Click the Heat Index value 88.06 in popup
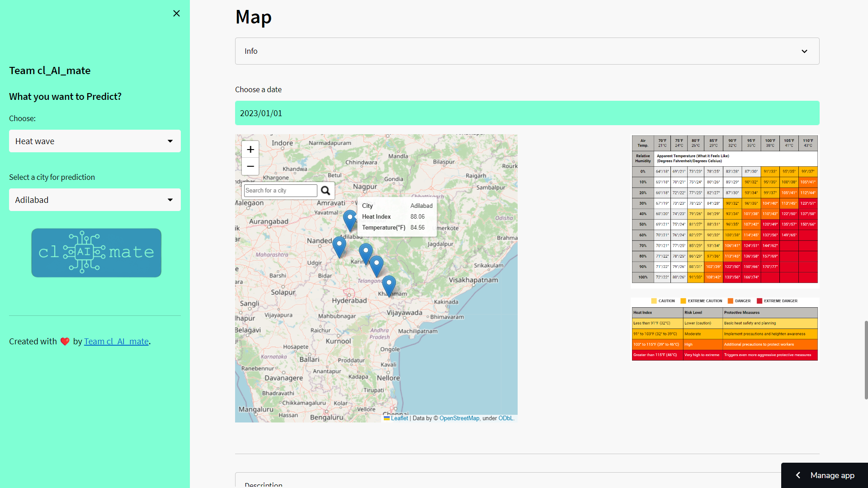 coord(417,217)
